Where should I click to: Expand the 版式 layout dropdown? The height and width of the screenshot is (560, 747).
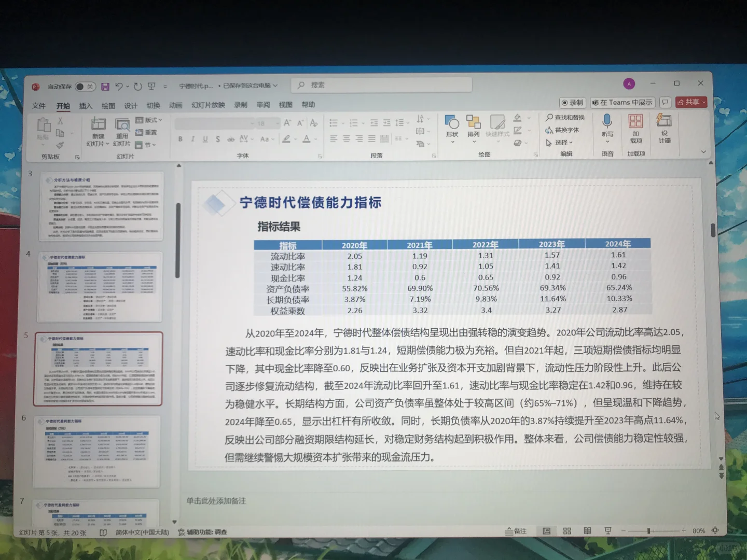(x=149, y=120)
